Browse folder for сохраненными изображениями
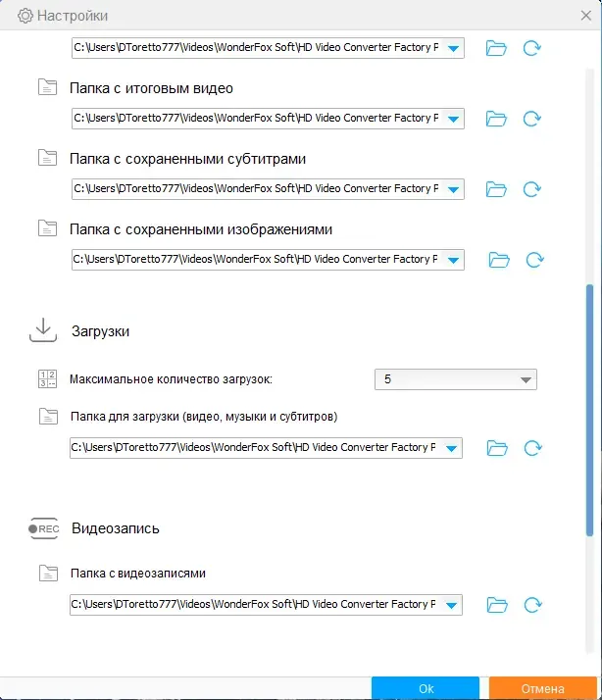 (499, 260)
